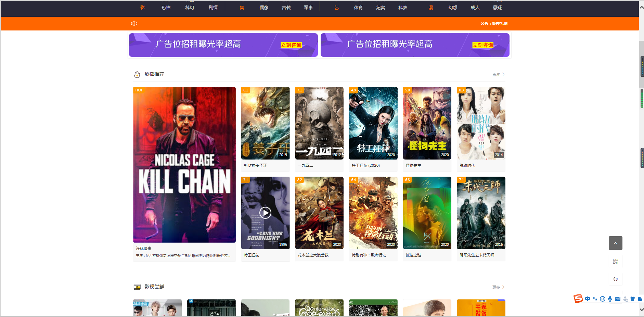
Task: Click the flame icon beside 热播推荐
Action: [x=137, y=74]
